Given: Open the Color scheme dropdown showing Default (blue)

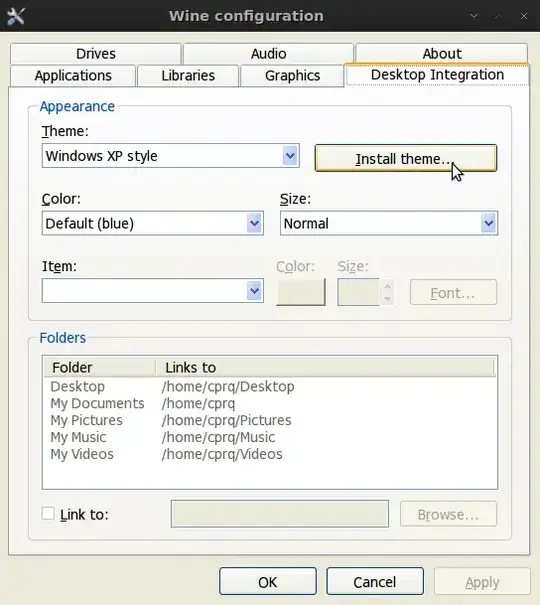Looking at the screenshot, I should [x=153, y=223].
